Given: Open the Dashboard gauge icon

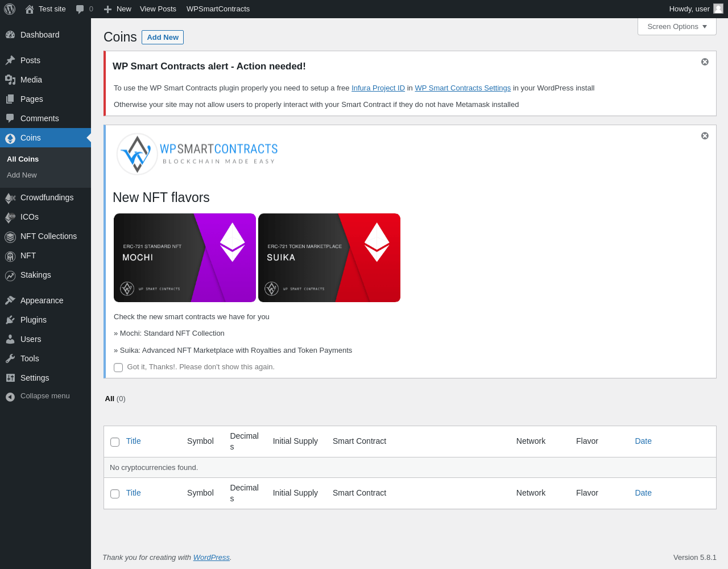Looking at the screenshot, I should click(10, 35).
